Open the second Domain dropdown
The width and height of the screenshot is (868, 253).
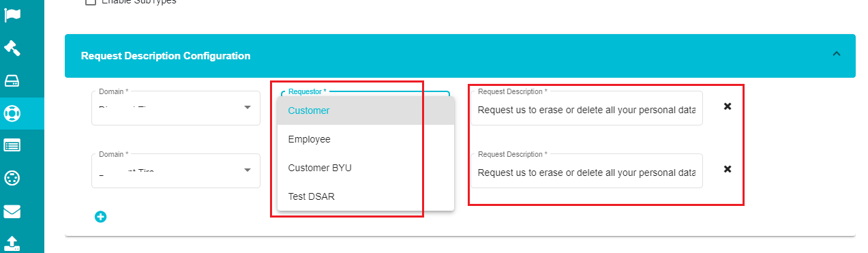(x=176, y=170)
